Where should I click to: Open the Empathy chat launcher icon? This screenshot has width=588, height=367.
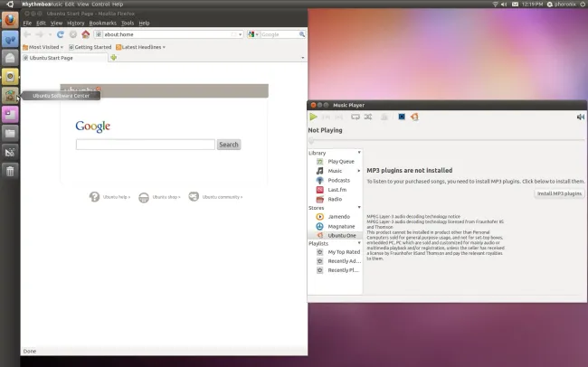[10, 39]
